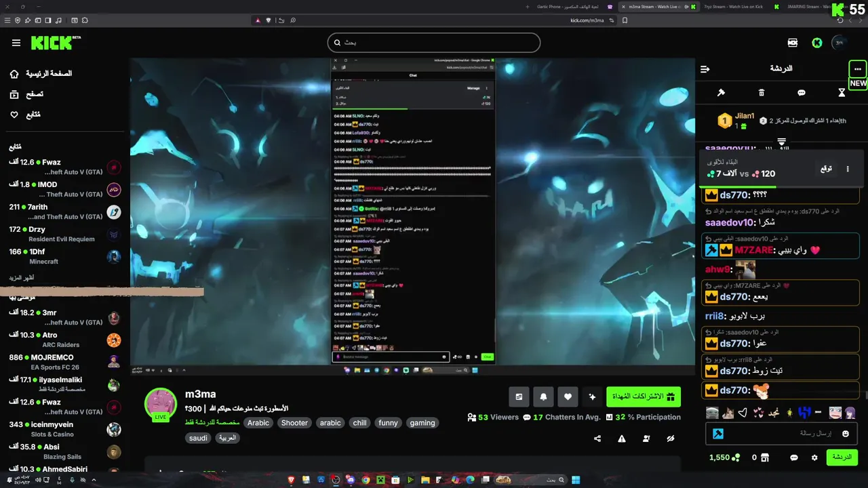This screenshot has height=488, width=868.
Task: Collapse the leaderboard pull-down handle
Action: point(781,142)
